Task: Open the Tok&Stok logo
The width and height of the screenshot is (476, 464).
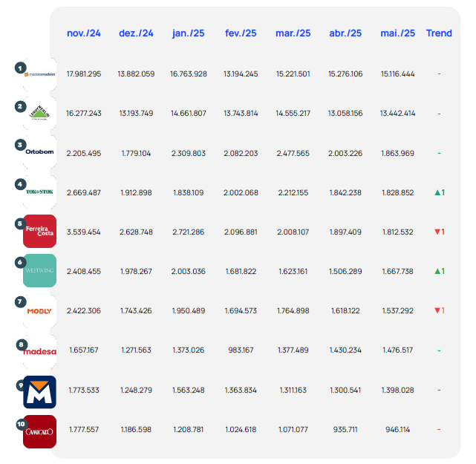Action: click(40, 192)
